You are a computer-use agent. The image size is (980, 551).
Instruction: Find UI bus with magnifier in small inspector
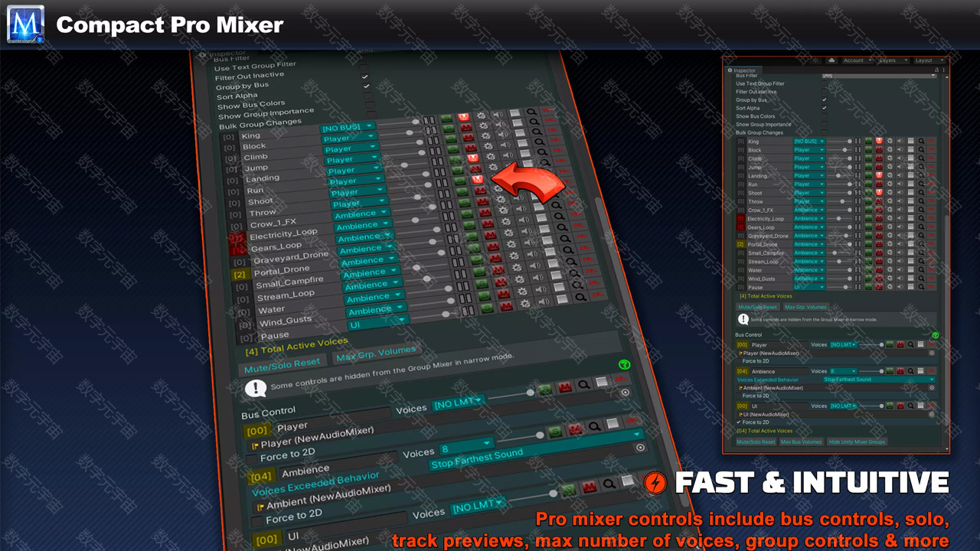(x=910, y=406)
